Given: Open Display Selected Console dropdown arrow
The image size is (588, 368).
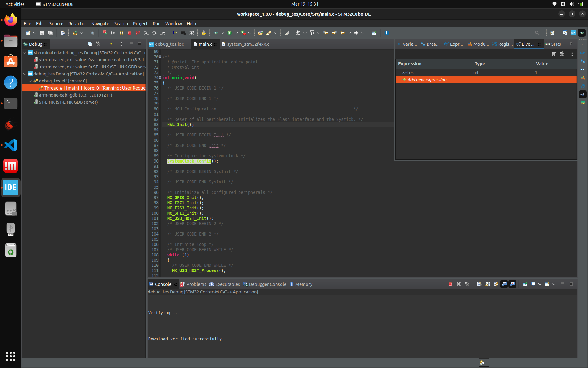Looking at the screenshot, I should (540, 284).
